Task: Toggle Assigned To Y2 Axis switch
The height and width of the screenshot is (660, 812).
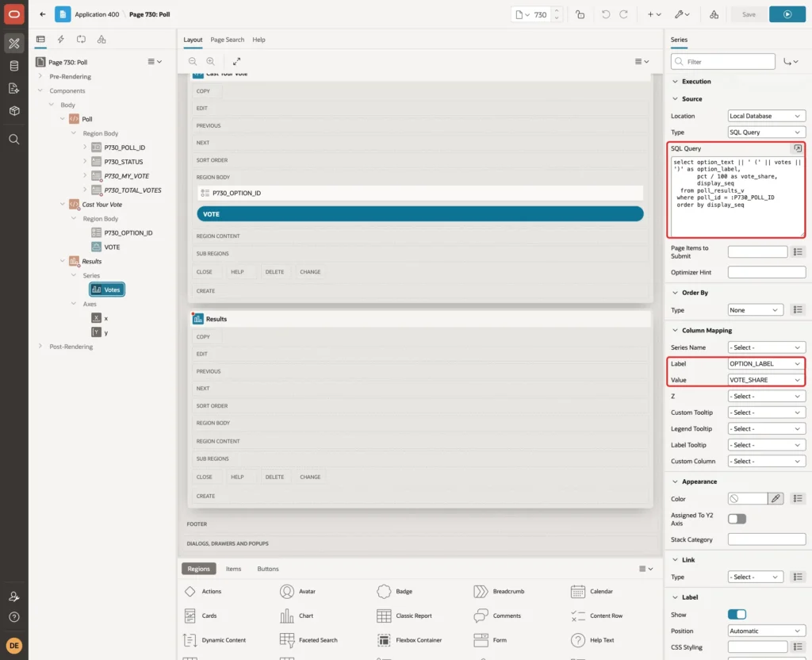Action: coord(737,519)
